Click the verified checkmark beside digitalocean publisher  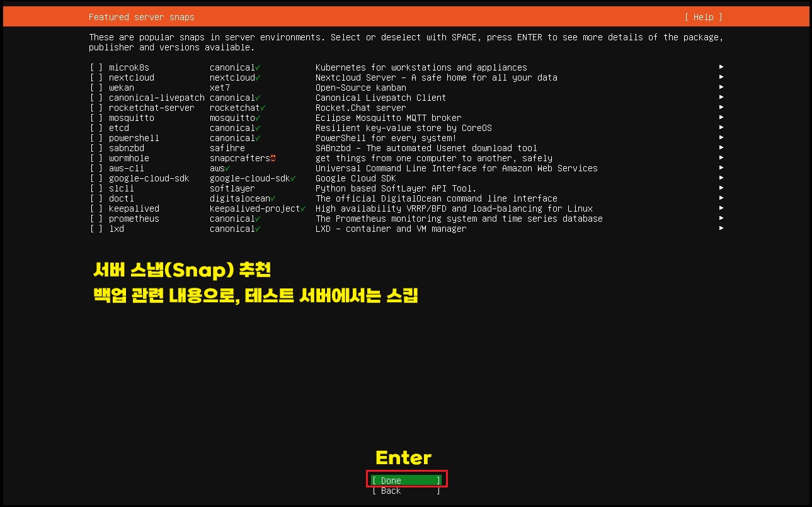pos(273,198)
